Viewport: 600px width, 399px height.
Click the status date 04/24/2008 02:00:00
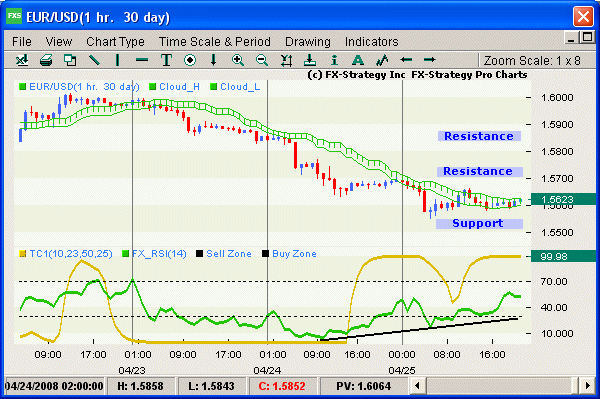pos(54,386)
